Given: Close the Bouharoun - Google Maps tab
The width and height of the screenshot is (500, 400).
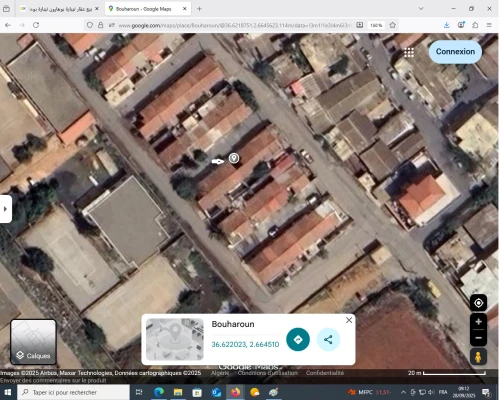Looking at the screenshot, I should (185, 9).
